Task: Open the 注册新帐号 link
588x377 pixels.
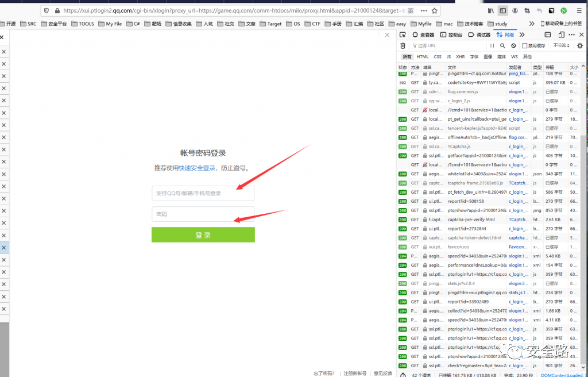Action: coord(355,373)
